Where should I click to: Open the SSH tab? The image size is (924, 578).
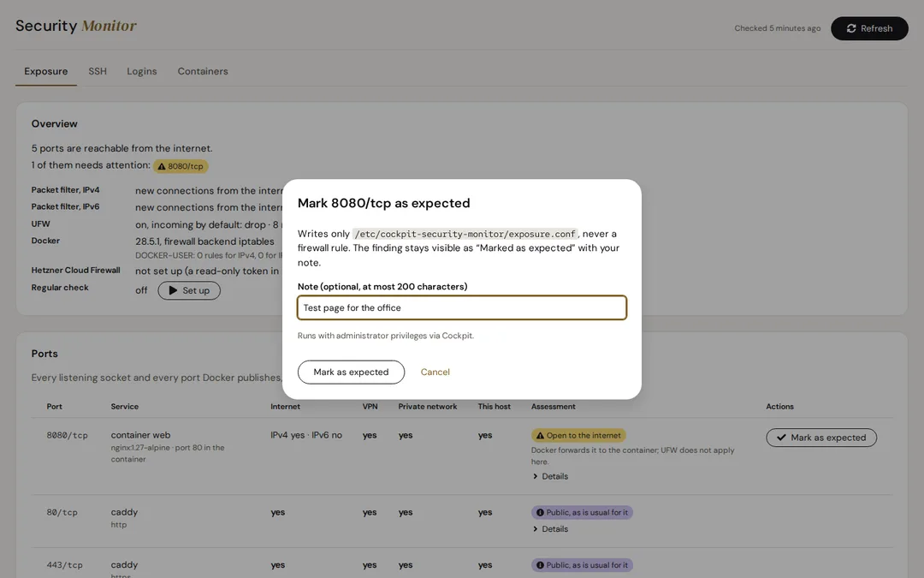(x=98, y=71)
